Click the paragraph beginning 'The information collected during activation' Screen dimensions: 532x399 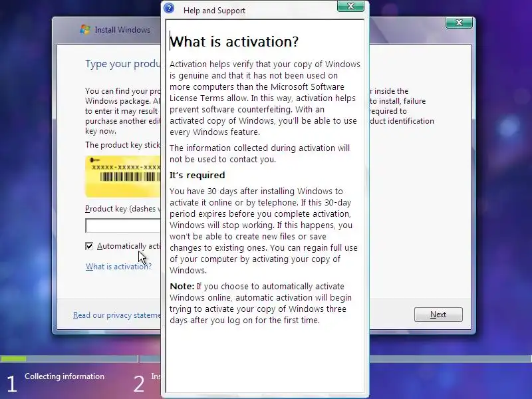pyautogui.click(x=259, y=154)
